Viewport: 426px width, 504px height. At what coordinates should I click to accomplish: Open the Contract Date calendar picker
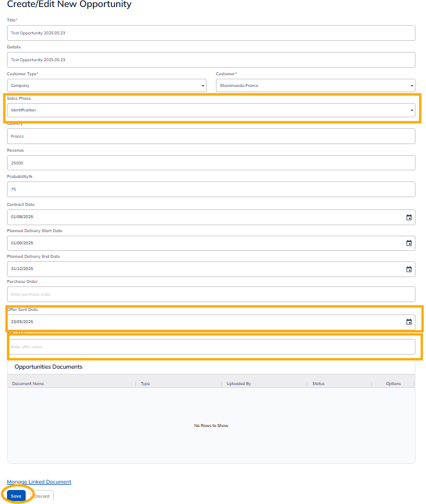click(x=408, y=217)
